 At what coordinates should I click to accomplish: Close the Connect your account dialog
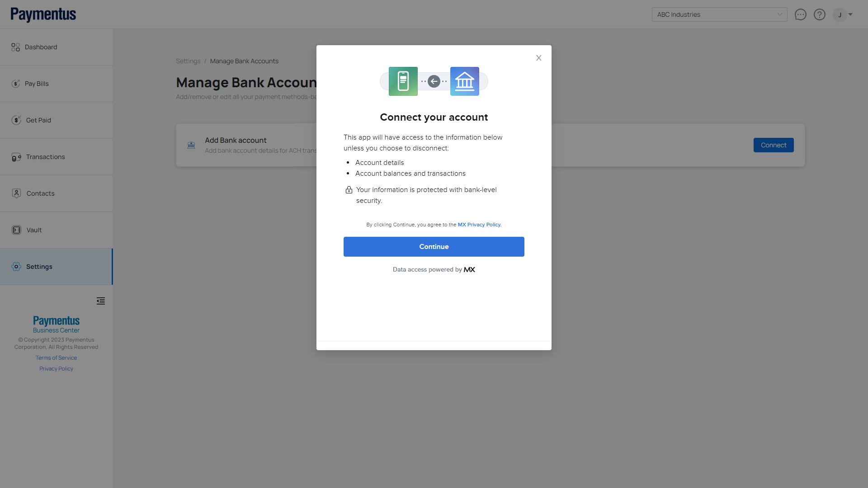pyautogui.click(x=538, y=58)
